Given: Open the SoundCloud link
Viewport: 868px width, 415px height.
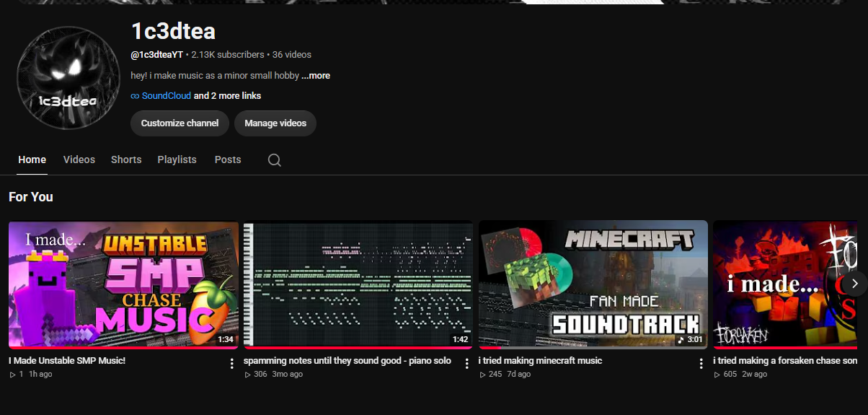Looking at the screenshot, I should (x=167, y=96).
